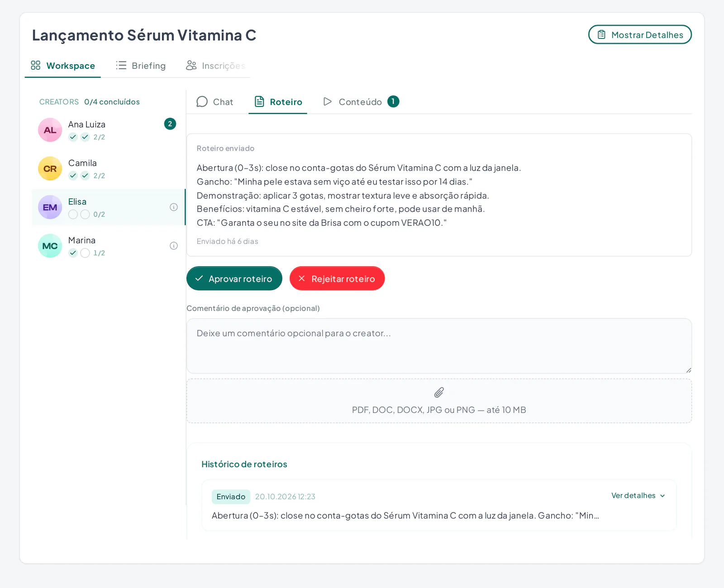Screen dimensions: 724x588
Task: Open the Conteúdo tab
Action: pyautogui.click(x=361, y=102)
